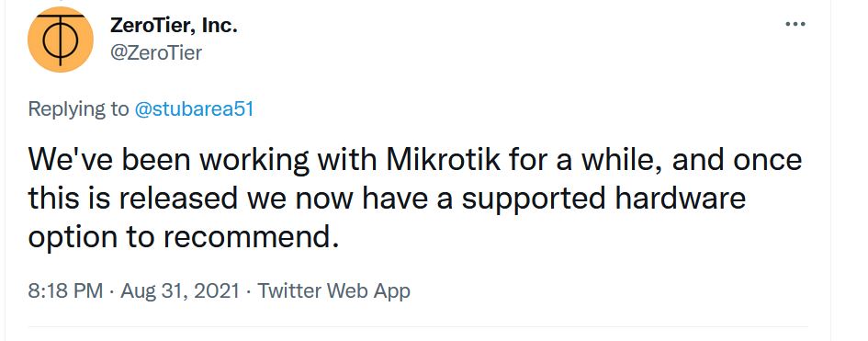Image resolution: width=868 pixels, height=341 pixels.
Task: Open the 8:18 PM timestamp permalink
Action: (x=65, y=290)
